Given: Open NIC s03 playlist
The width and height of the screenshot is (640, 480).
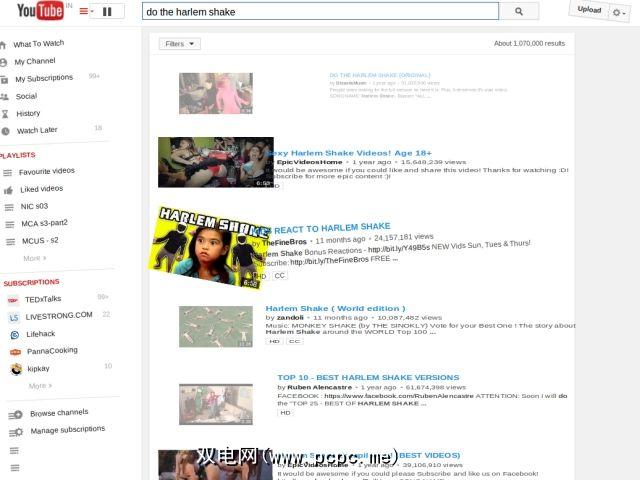Looking at the screenshot, I should point(34,206).
